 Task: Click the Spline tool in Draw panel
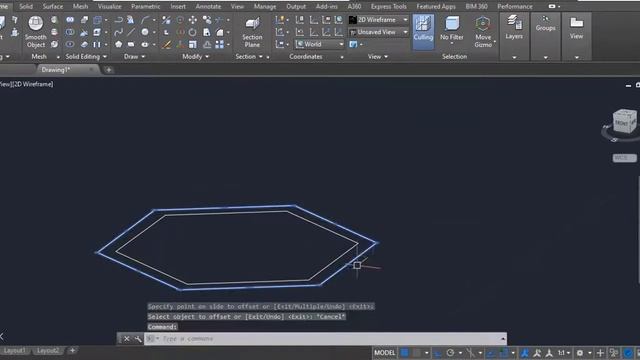click(119, 32)
